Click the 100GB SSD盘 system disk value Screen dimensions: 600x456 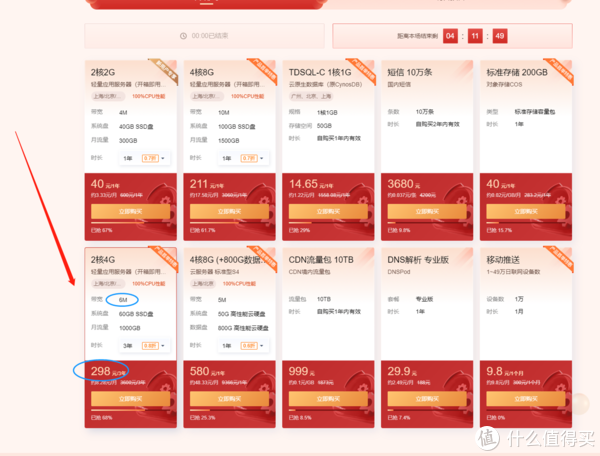tap(236, 127)
